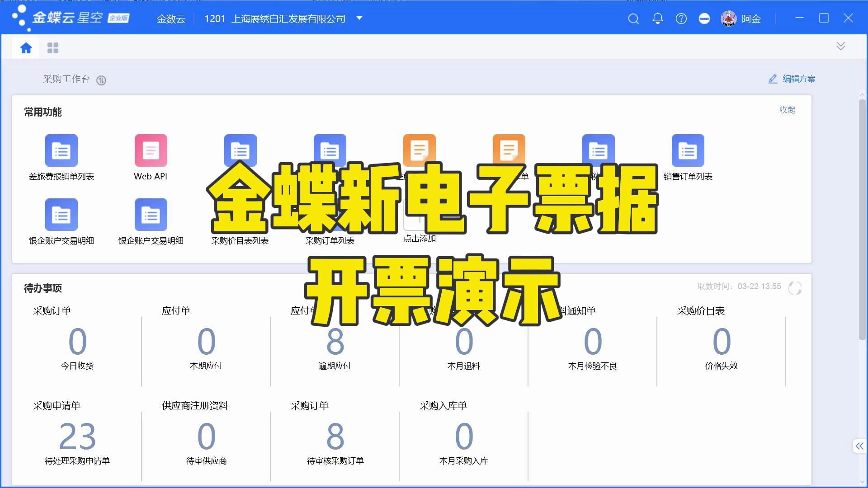
Task: Click 点击添加 to add a shortcut
Action: [x=420, y=238]
